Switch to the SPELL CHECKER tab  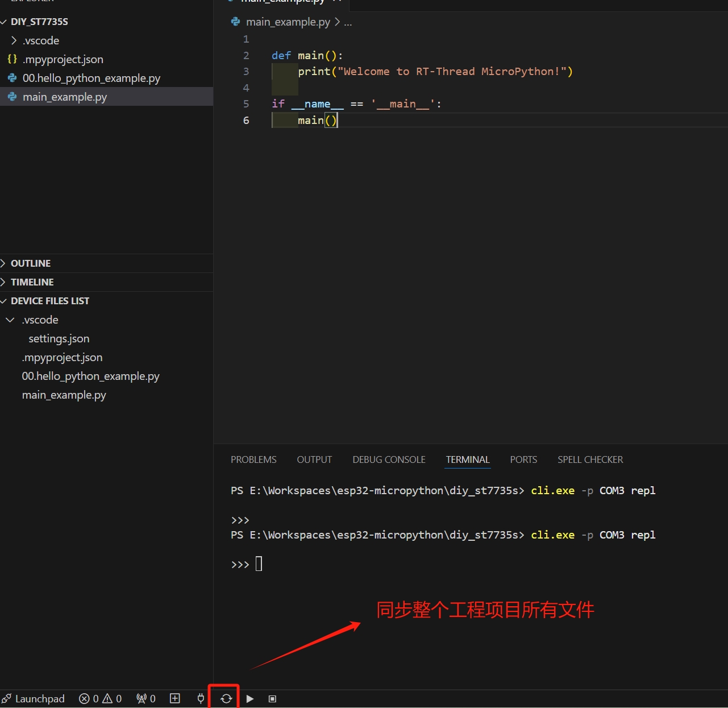pos(590,459)
